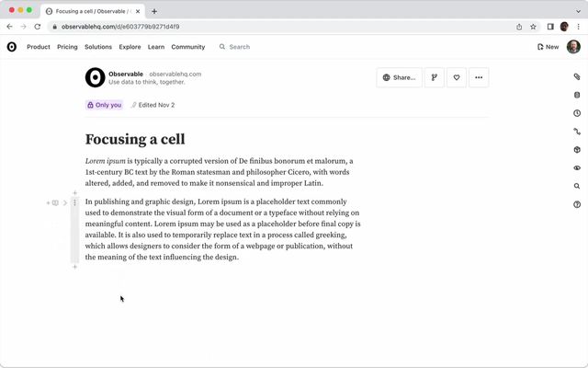Bookmark the page with the star icon
Viewport: 588px width, 368px height.
[x=533, y=27]
